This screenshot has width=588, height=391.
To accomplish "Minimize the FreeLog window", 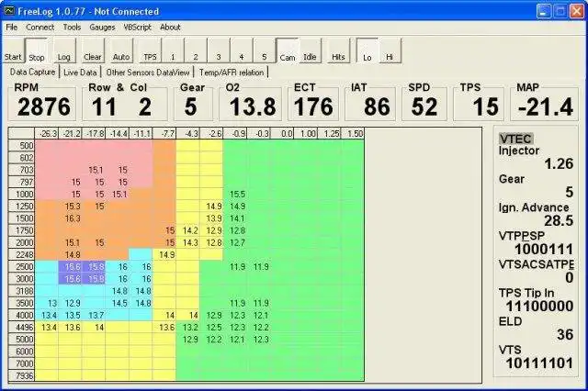I will [x=543, y=11].
